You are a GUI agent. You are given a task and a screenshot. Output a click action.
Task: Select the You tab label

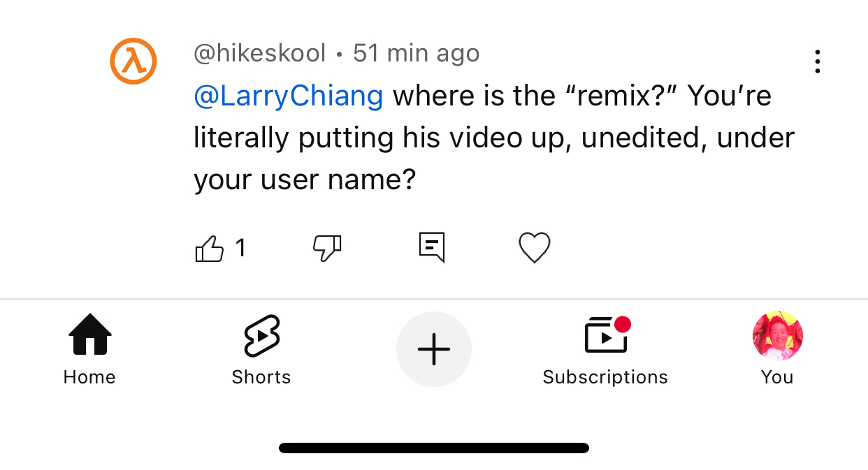(777, 377)
